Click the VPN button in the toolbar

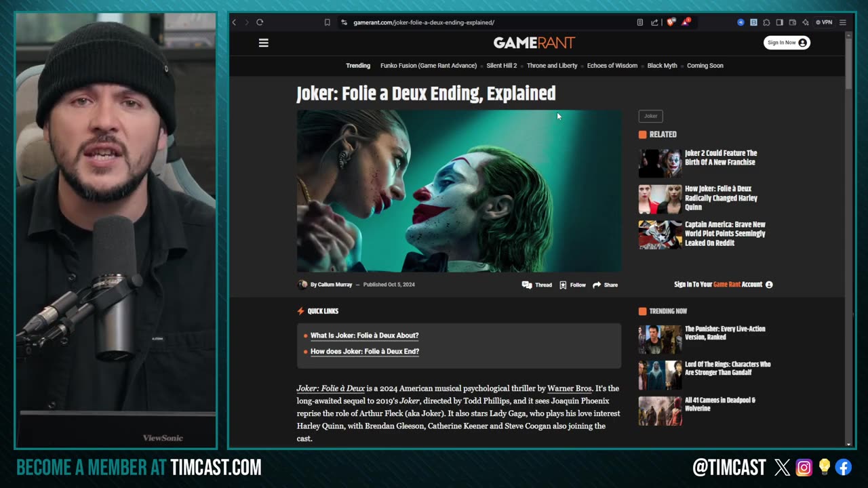[x=824, y=22]
